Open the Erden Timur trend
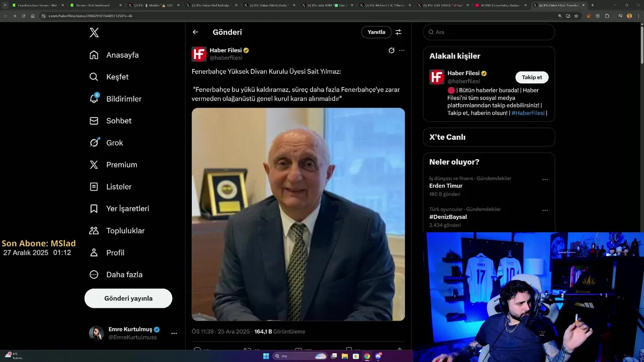Viewport: 644px width, 362px height. (446, 186)
